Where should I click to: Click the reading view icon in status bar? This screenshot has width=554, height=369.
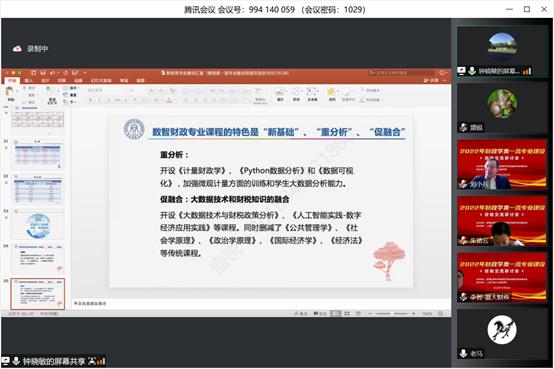pyautogui.click(x=358, y=314)
